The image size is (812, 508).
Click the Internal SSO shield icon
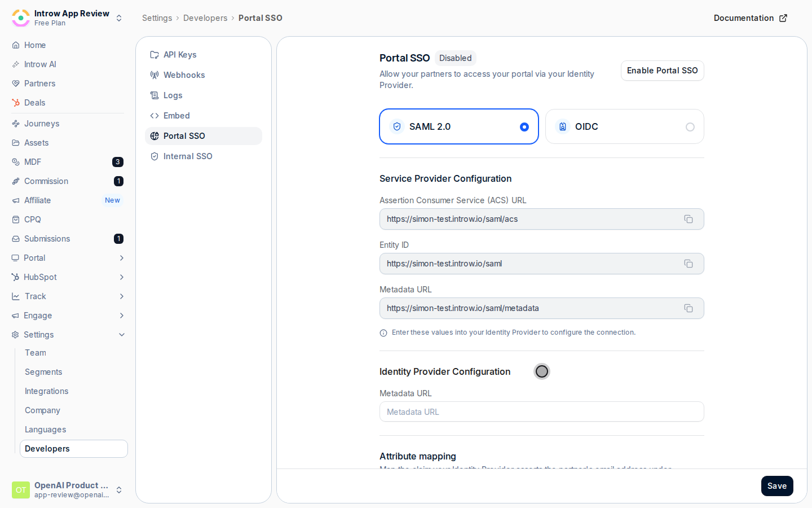[155, 156]
